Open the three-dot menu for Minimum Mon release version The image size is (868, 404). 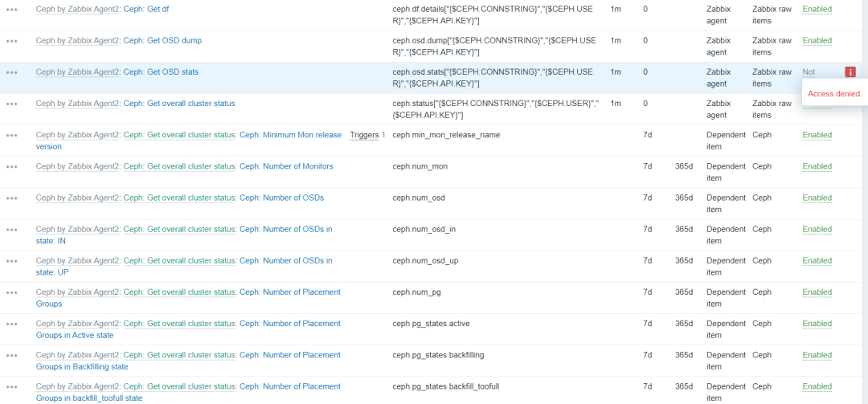point(11,136)
